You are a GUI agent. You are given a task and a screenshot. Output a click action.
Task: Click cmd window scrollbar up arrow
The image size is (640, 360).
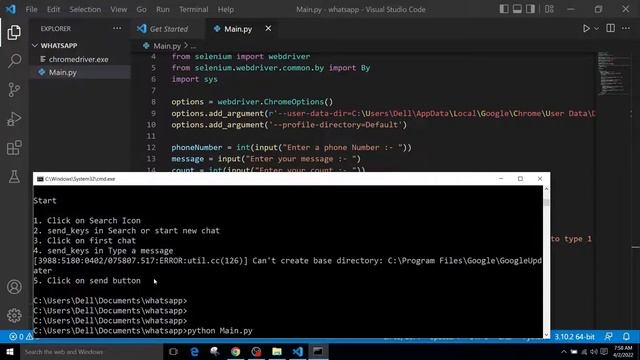(547, 189)
